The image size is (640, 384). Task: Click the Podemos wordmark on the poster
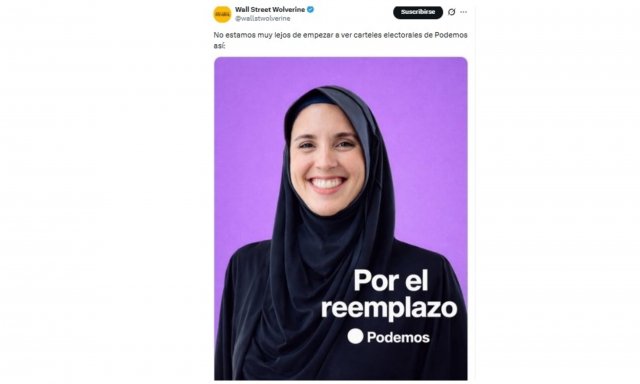[x=398, y=337]
